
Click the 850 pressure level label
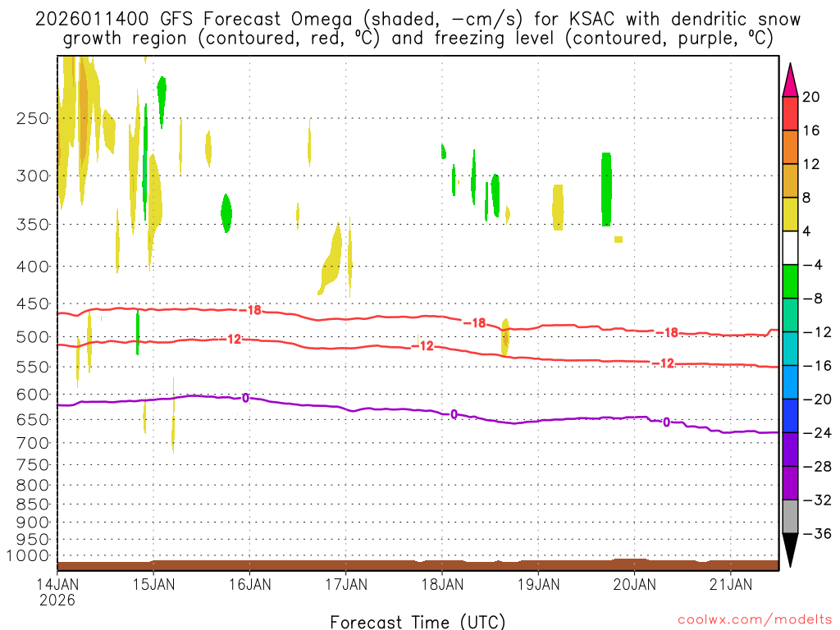tap(33, 504)
